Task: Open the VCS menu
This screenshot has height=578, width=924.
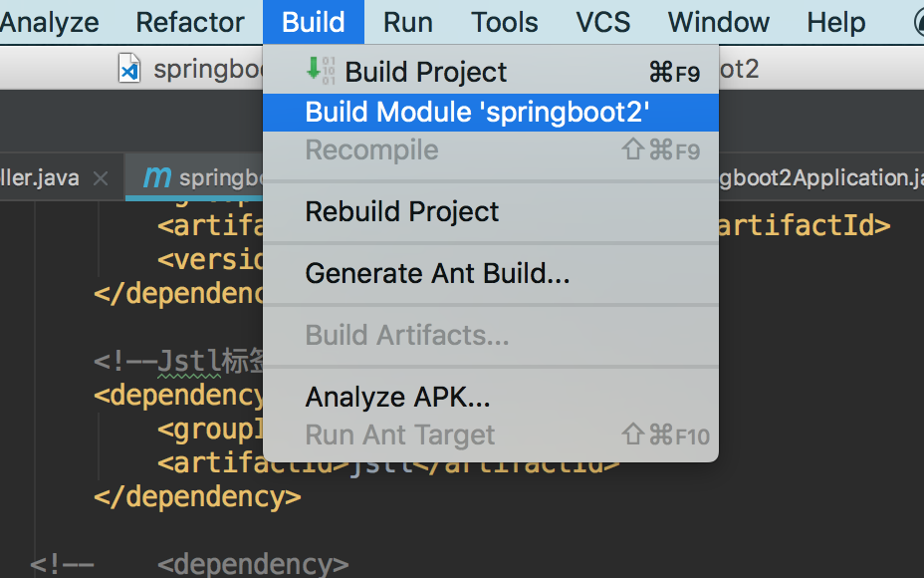Action: [602, 22]
